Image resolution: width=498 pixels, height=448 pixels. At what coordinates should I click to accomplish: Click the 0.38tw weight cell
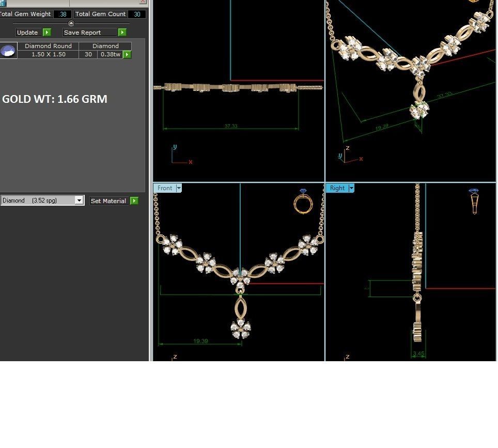click(x=110, y=54)
